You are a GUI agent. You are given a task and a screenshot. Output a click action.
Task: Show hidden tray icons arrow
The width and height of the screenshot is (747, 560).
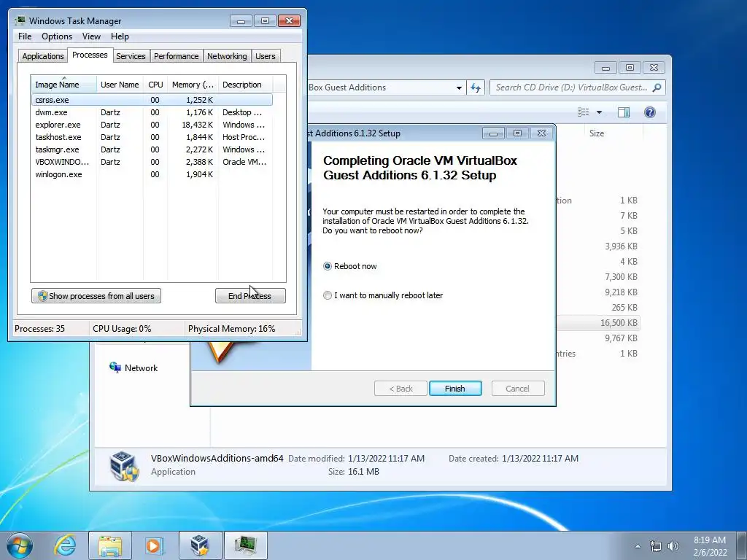coord(638,546)
